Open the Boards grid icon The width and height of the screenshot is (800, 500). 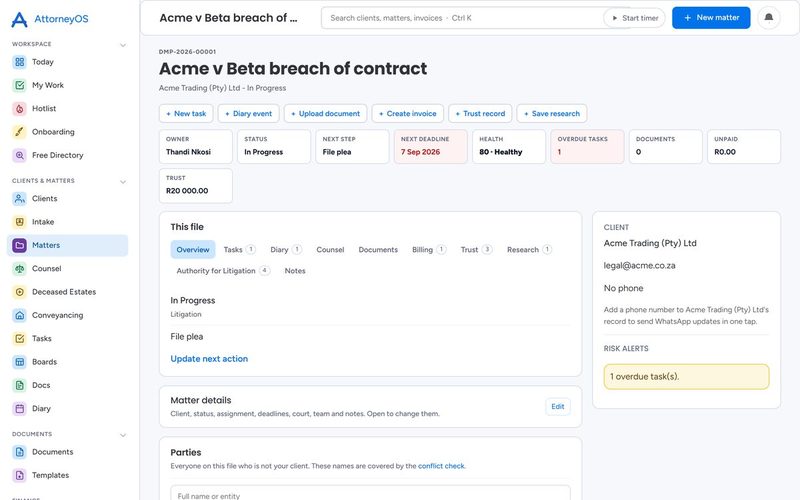(19, 362)
